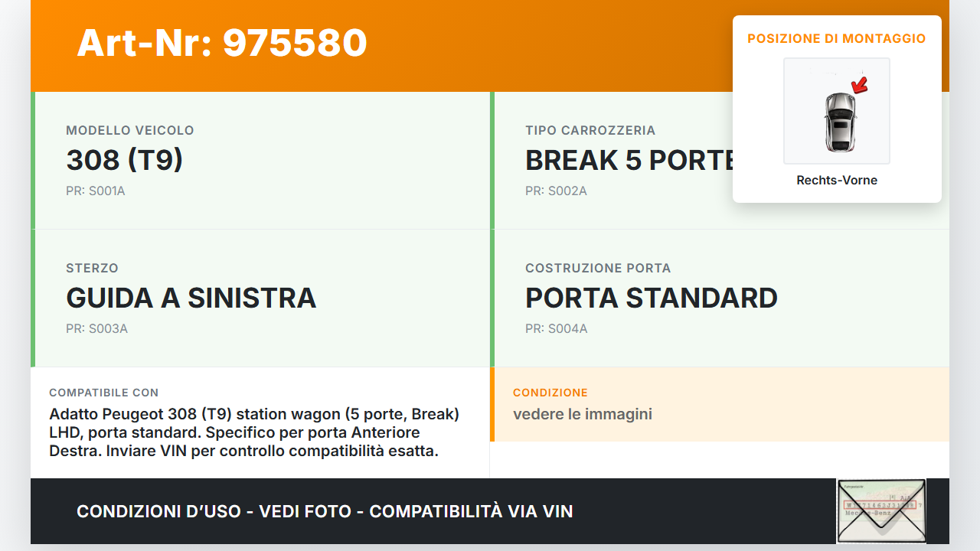Select the BREAK 5 PORTE body type
This screenshot has height=551, width=980.
coord(629,161)
